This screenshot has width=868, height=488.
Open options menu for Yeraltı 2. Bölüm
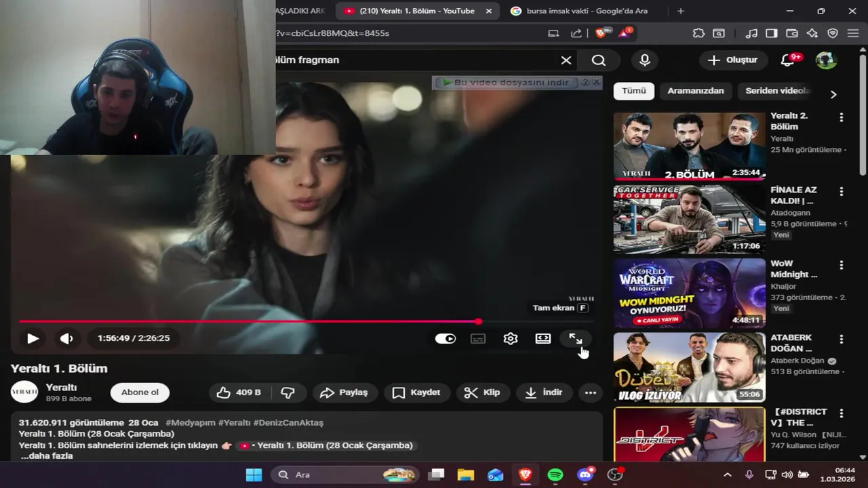click(842, 117)
